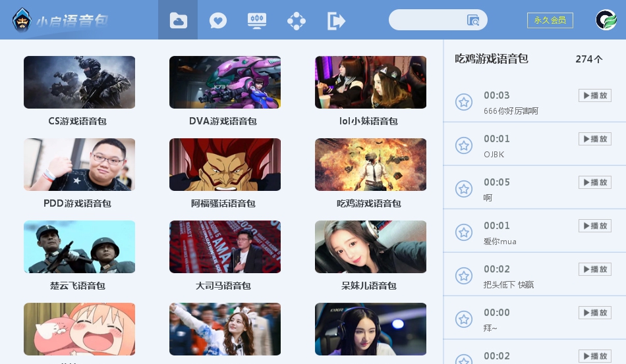Favorite the 666你好厉害啊 clip with star
The width and height of the screenshot is (626, 364).
[464, 103]
